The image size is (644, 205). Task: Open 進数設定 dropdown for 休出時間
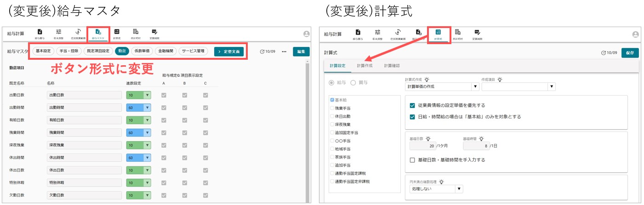click(x=138, y=158)
